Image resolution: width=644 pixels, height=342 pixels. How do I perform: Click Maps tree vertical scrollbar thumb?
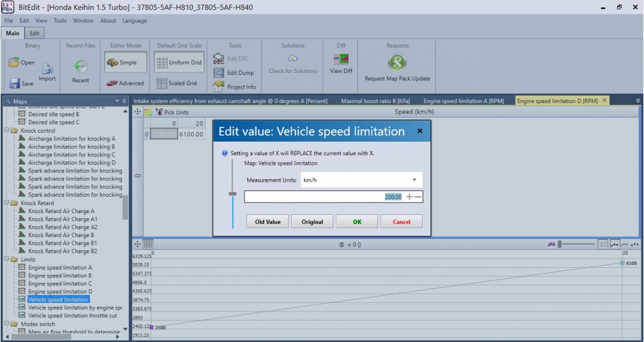[125, 207]
